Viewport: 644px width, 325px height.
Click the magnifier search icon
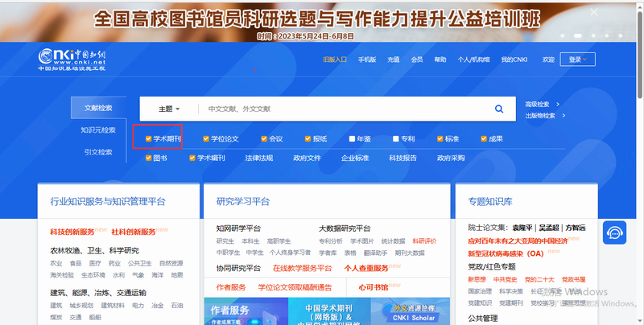pos(499,109)
